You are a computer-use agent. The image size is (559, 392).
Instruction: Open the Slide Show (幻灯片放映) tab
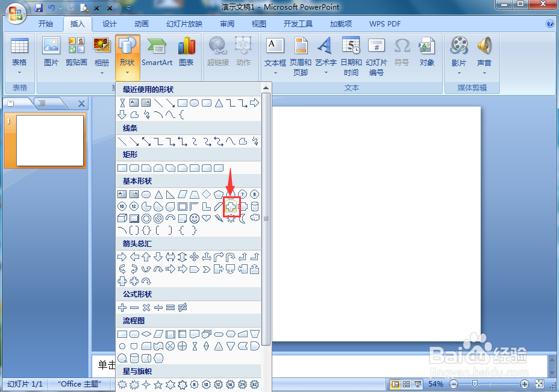[x=184, y=24]
